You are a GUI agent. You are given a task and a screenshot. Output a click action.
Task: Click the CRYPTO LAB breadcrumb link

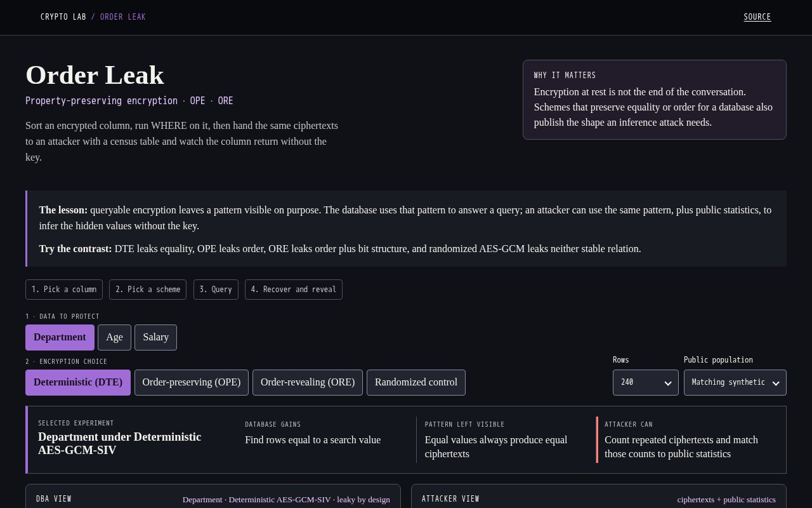(x=63, y=17)
